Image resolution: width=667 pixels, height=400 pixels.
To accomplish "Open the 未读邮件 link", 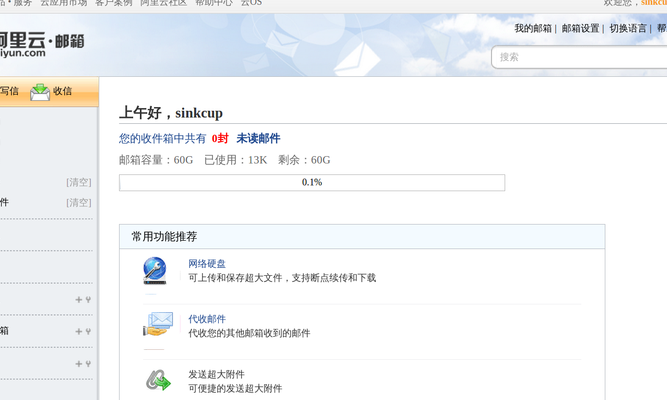I will point(258,138).
